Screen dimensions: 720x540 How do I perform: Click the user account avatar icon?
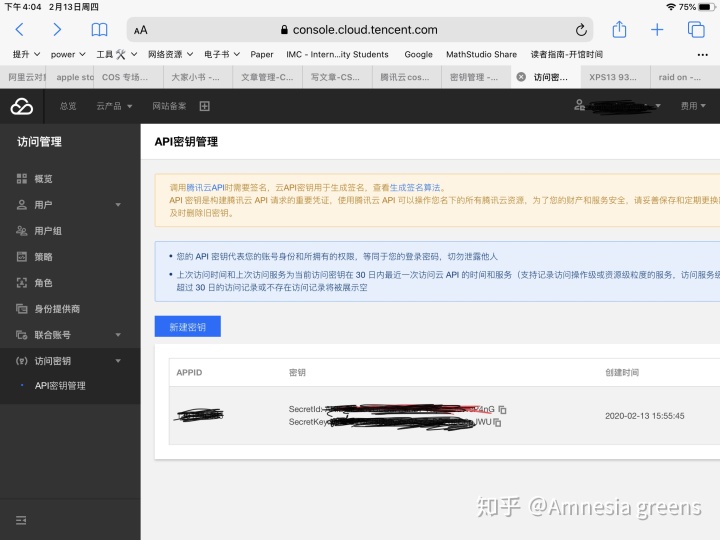[579, 105]
